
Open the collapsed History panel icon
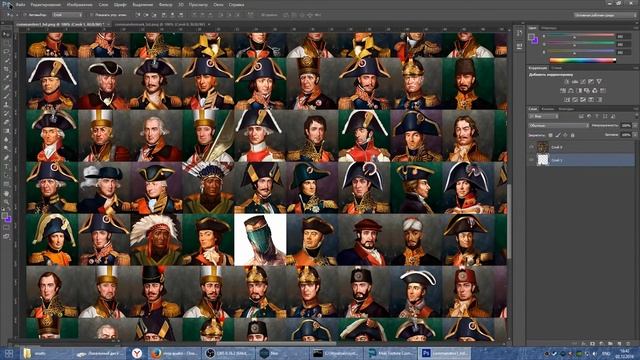click(x=519, y=33)
